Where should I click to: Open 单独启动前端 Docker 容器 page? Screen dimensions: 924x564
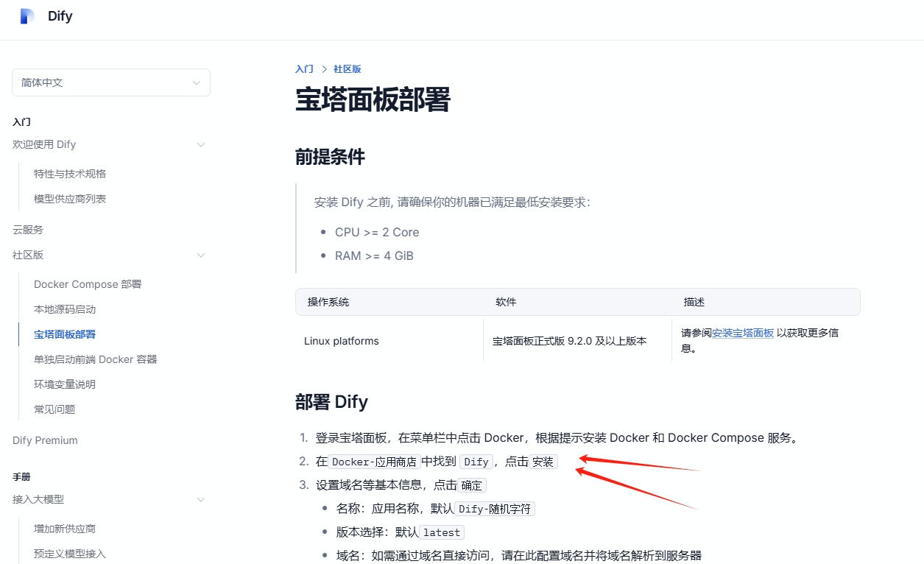(x=96, y=359)
